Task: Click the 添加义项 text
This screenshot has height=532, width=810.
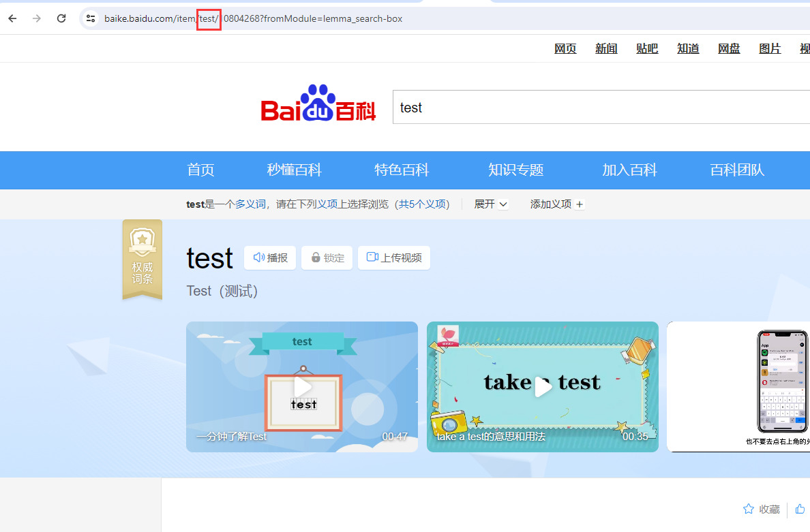Action: (x=551, y=204)
